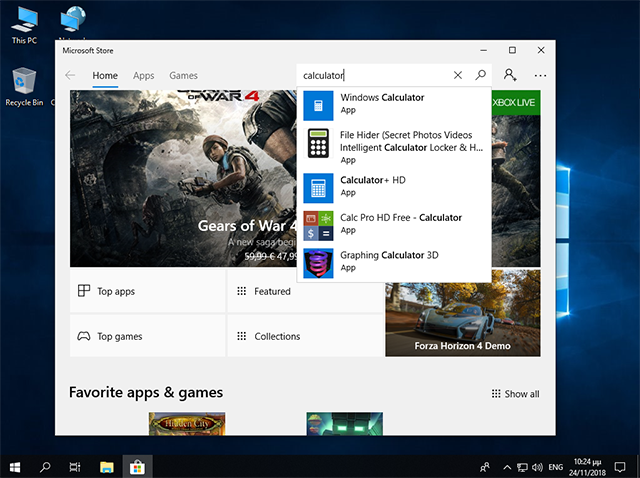Open the Home tab
640x478 pixels.
coord(105,76)
